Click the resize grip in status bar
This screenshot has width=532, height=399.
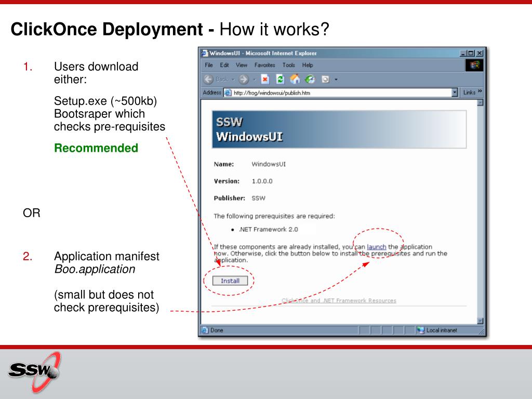[482, 332]
